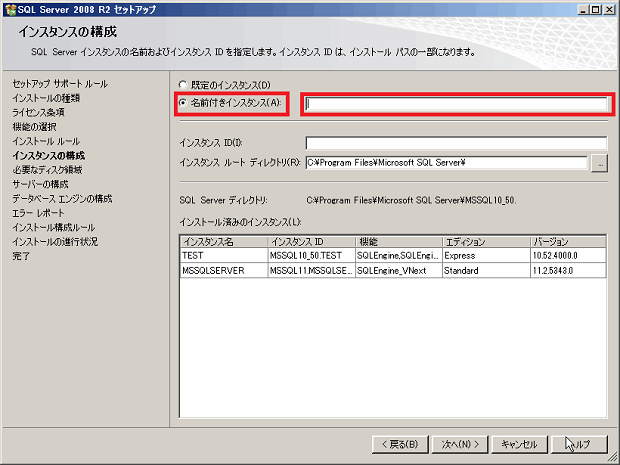Click the 戻る(B) back button
Viewport: 620px width, 465px height.
point(400,444)
